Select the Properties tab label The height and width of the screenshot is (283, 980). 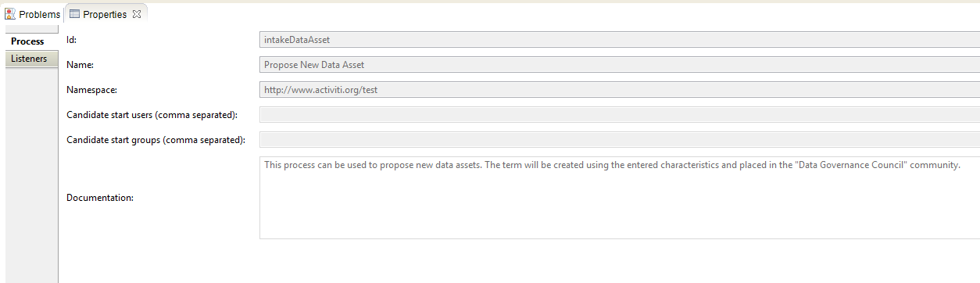(105, 14)
